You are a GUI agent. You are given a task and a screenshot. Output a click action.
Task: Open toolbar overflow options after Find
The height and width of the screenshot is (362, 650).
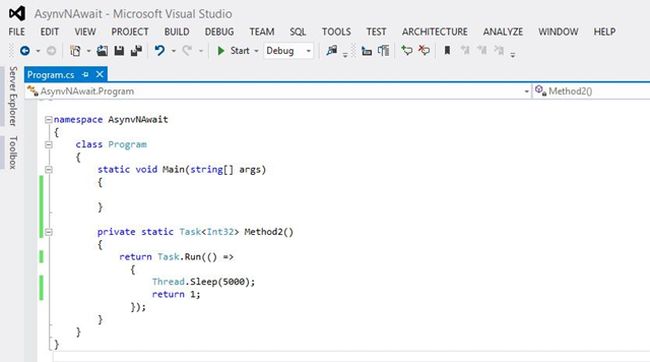pyautogui.click(x=345, y=55)
